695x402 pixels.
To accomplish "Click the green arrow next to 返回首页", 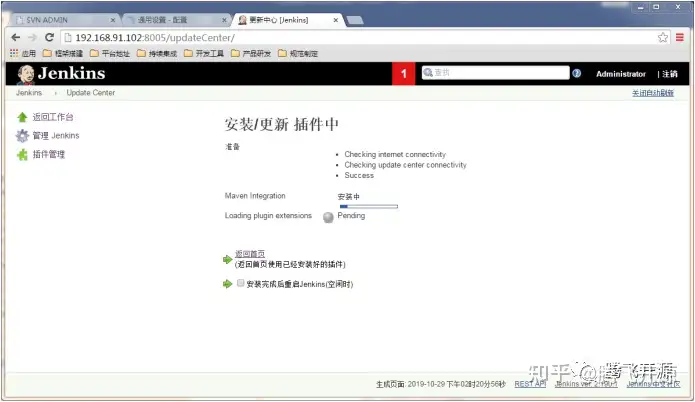I will (227, 259).
